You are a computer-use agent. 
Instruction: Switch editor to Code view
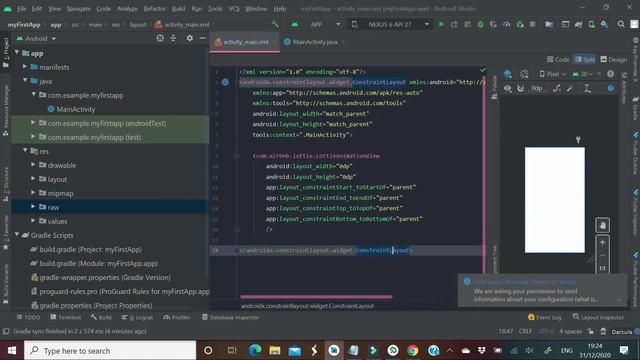coord(558,60)
